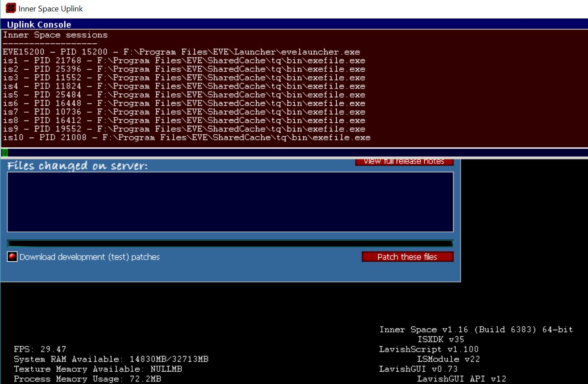The height and width of the screenshot is (384, 588).
Task: Select the is1 – PID 21768 line
Action: pyautogui.click(x=184, y=60)
